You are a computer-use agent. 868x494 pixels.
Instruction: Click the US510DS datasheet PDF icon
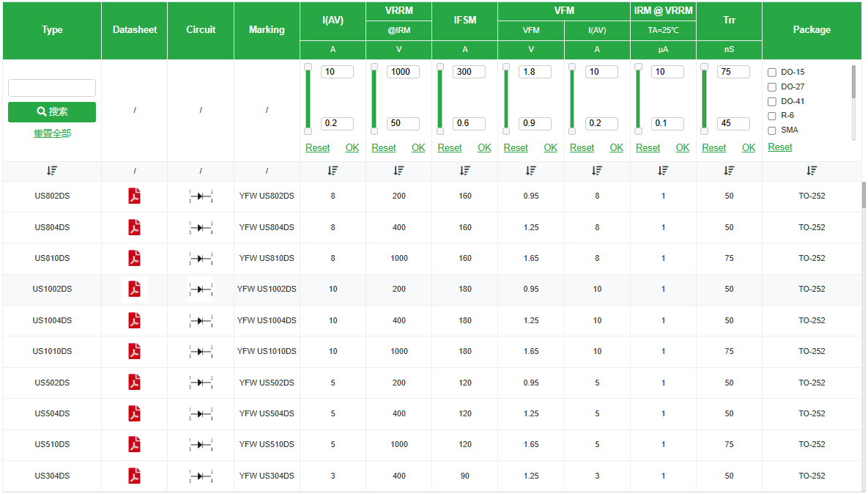[x=134, y=444]
